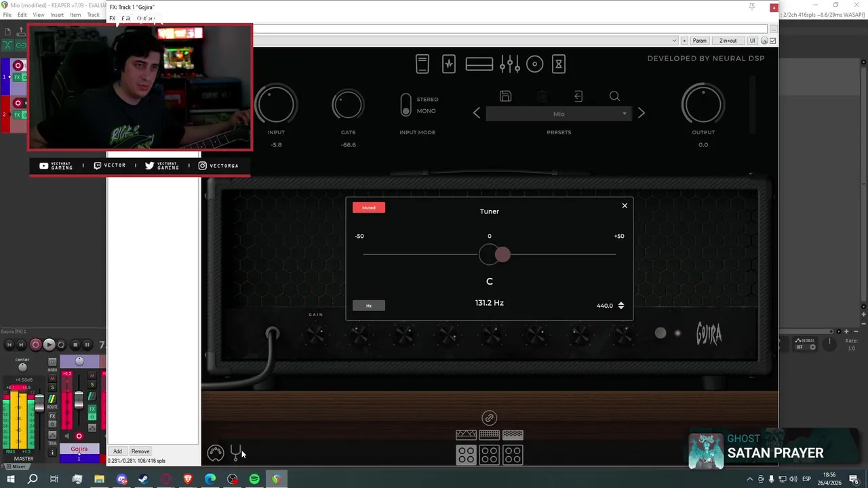Image resolution: width=868 pixels, height=488 pixels.
Task: Click the Route icon on master channel
Action: tap(52, 399)
